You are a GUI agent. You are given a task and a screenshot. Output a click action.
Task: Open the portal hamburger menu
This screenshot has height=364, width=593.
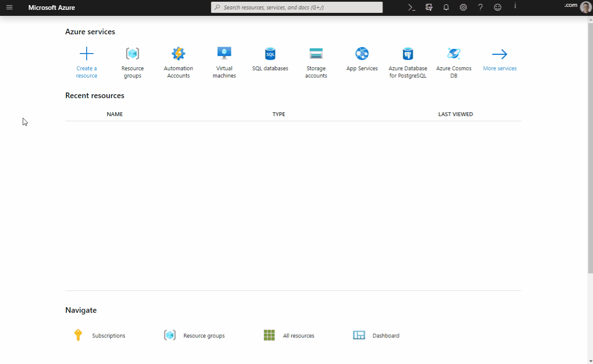pyautogui.click(x=9, y=7)
